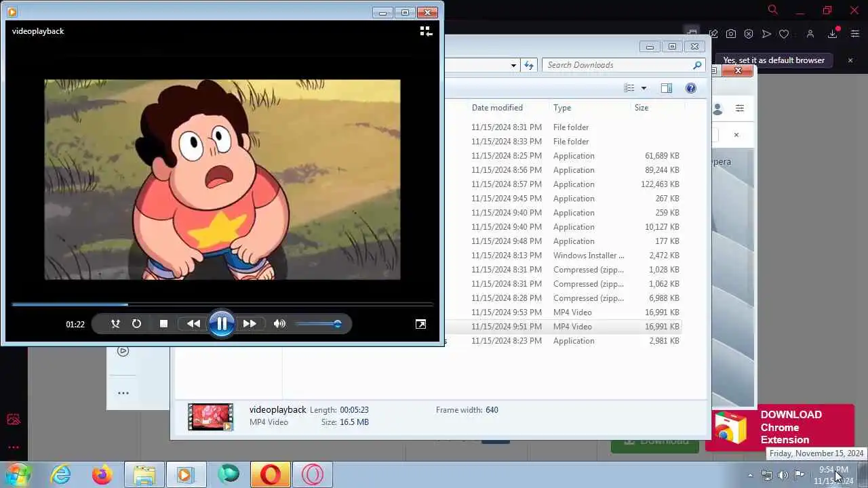This screenshot has height=488, width=868.
Task: Open Opera send (Flow) arrow icon
Action: click(x=766, y=34)
